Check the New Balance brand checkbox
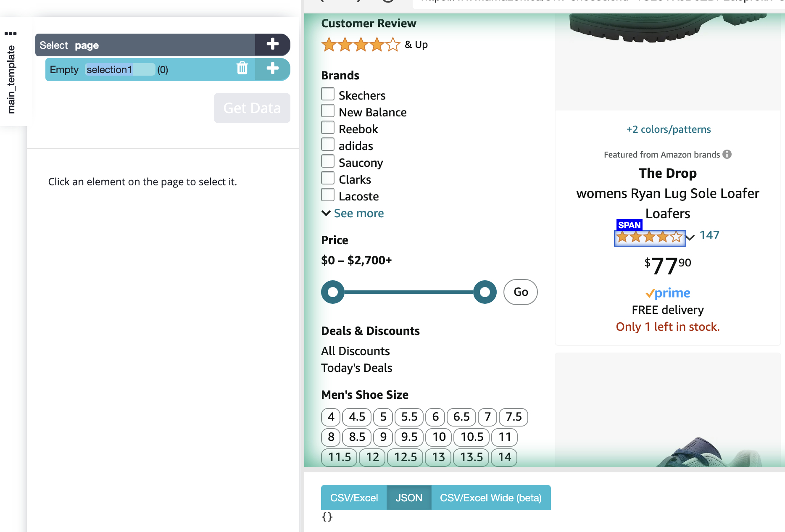The height and width of the screenshot is (532, 785). click(328, 111)
